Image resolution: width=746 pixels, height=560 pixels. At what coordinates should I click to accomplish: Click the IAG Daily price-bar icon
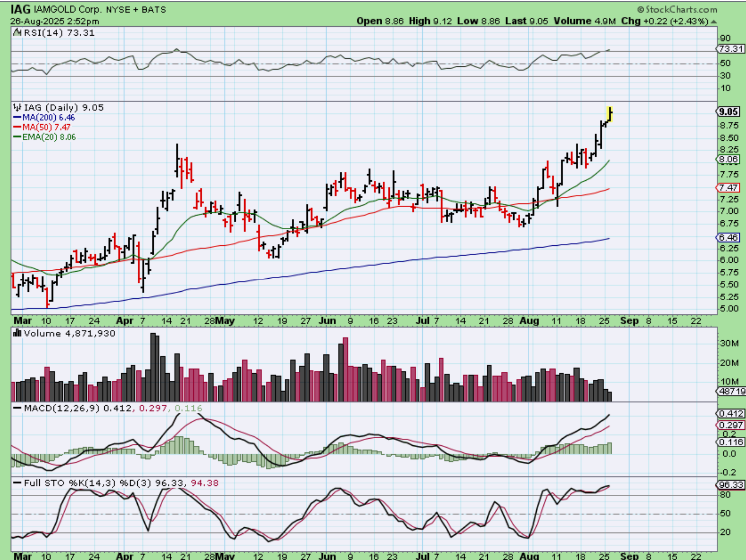(x=17, y=108)
